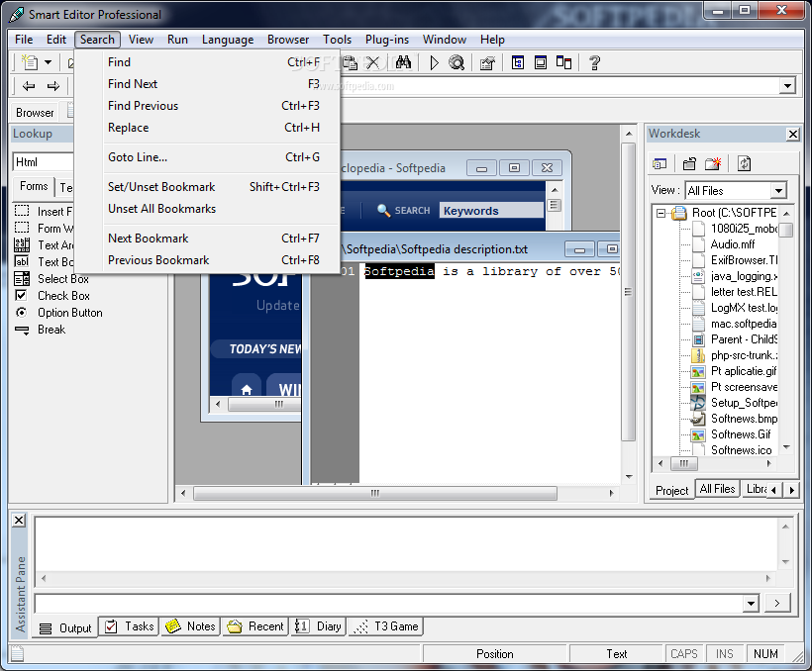Toggle the workdesk panel layout icon
This screenshot has width=812, height=671.
coord(563,62)
